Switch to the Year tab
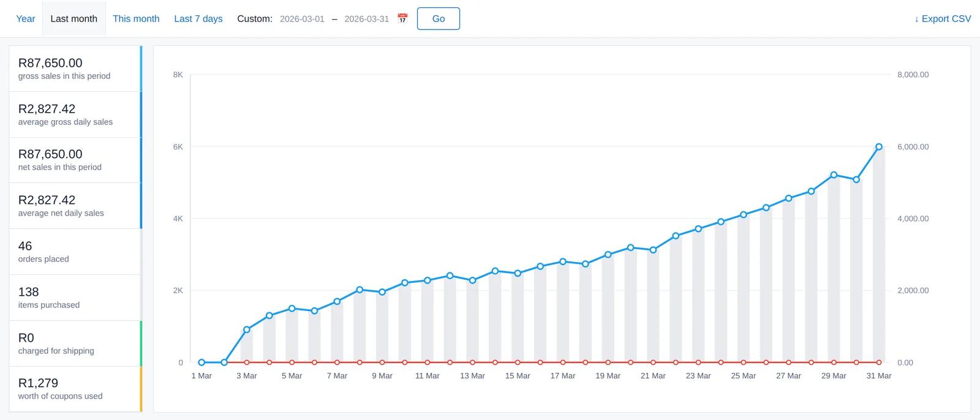Screen dimensions: 980x420 pos(26,18)
